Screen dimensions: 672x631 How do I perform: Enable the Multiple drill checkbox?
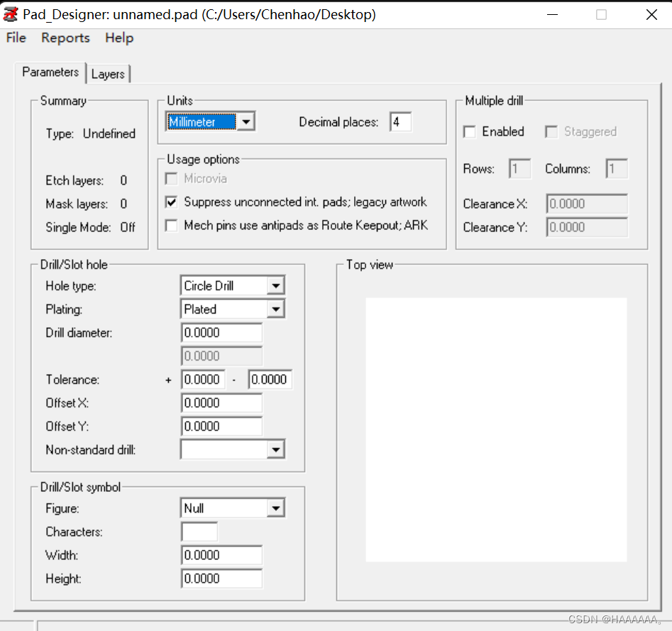(x=469, y=132)
